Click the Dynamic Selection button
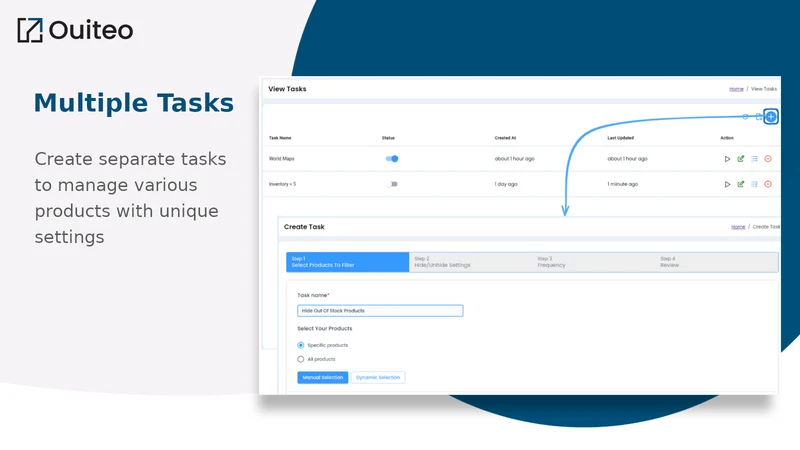Image resolution: width=800 pixels, height=450 pixels. [x=378, y=378]
